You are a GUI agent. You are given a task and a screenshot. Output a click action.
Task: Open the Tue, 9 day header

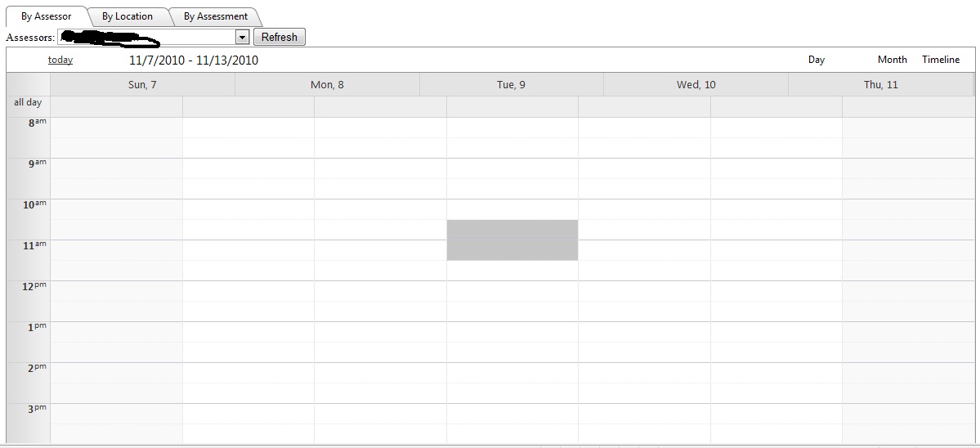511,85
